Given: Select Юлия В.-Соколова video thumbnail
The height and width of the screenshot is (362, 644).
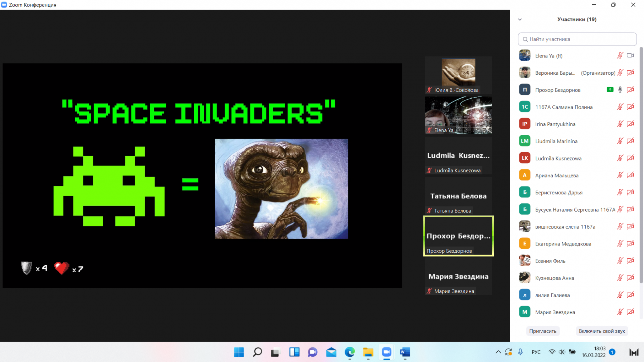Looking at the screenshot, I should [458, 75].
